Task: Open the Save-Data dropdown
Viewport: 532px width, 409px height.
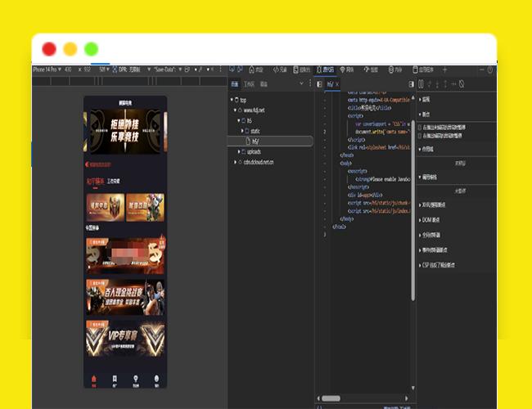Action: pyautogui.click(x=168, y=70)
